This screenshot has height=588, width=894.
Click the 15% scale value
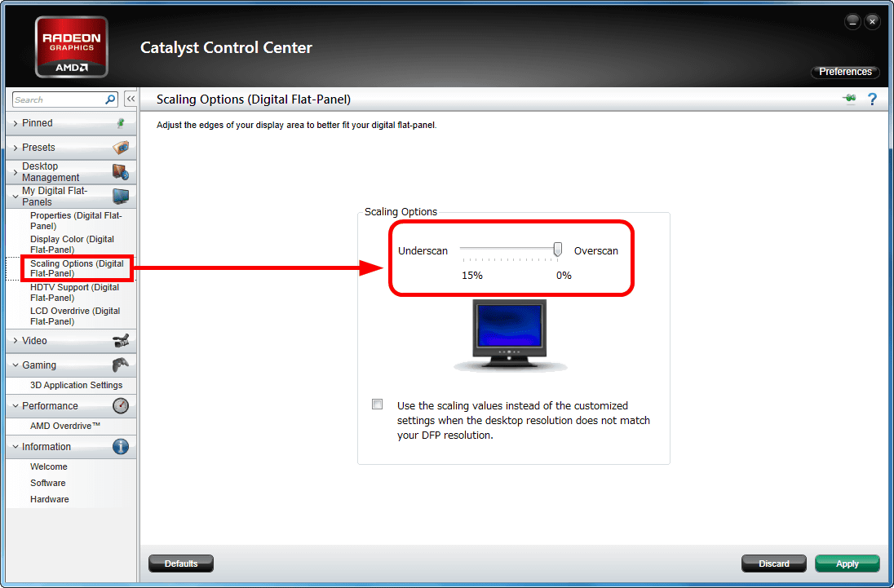point(472,275)
